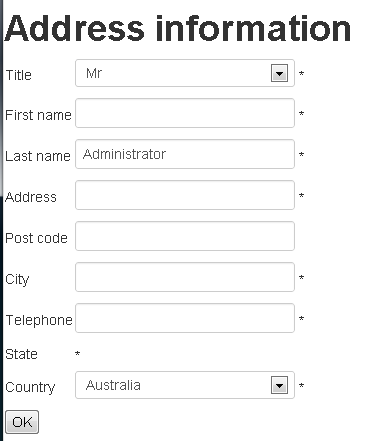Click the Last name label text
Image resolution: width=381 pixels, height=441 pixels.
pos(38,156)
